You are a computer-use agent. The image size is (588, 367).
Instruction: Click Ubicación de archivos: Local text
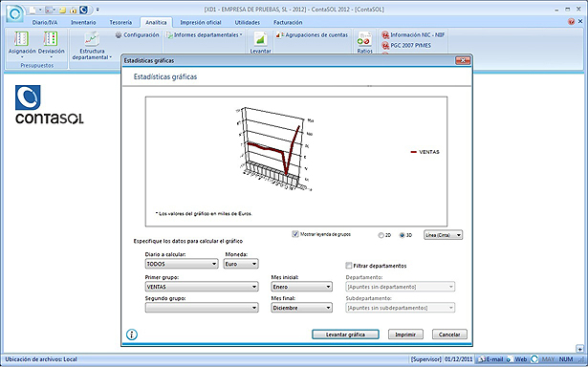(41, 359)
